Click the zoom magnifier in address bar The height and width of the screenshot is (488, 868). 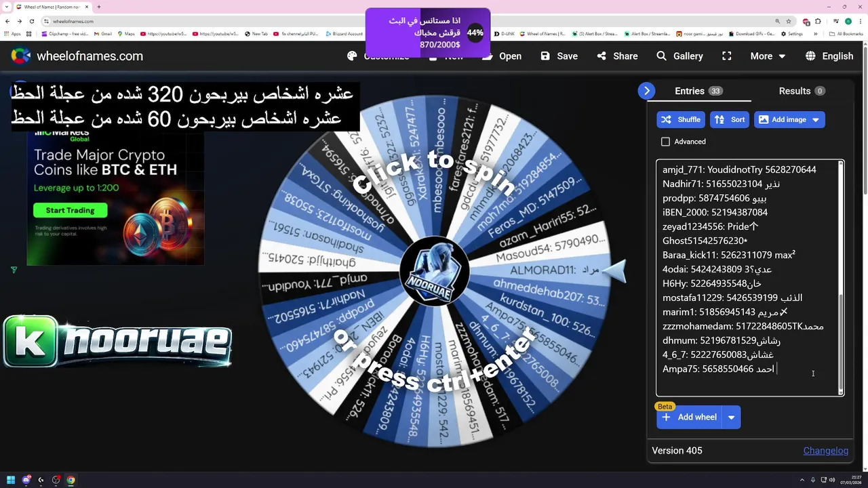pos(777,21)
